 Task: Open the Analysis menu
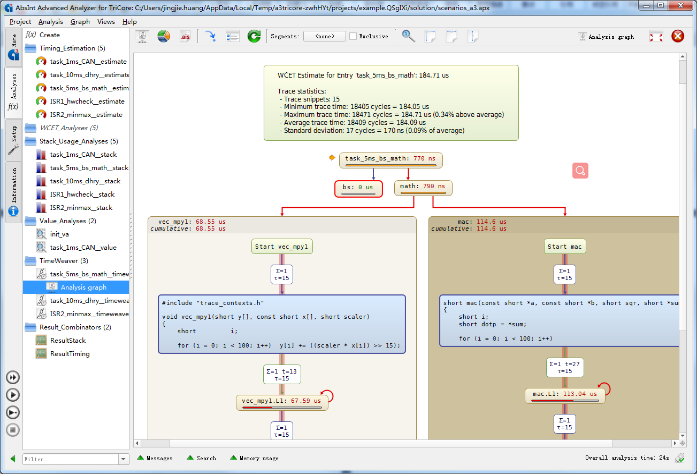pyautogui.click(x=50, y=21)
